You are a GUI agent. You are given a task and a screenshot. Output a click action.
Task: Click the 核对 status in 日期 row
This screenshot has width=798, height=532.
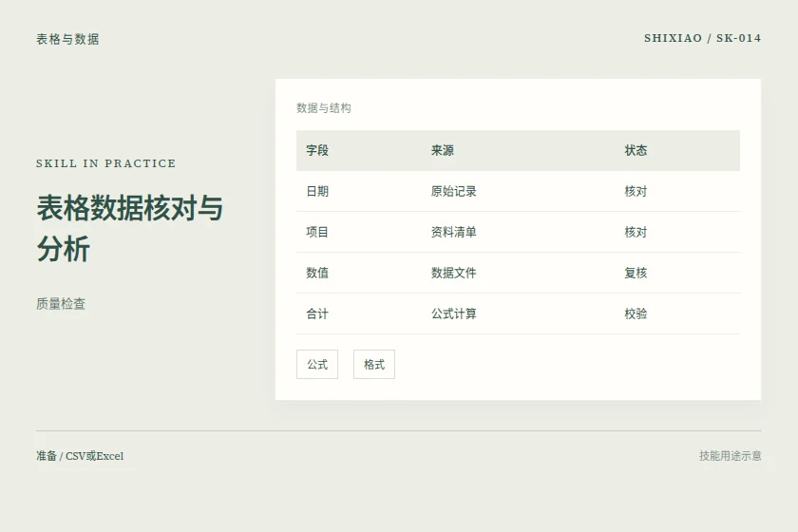tap(636, 191)
